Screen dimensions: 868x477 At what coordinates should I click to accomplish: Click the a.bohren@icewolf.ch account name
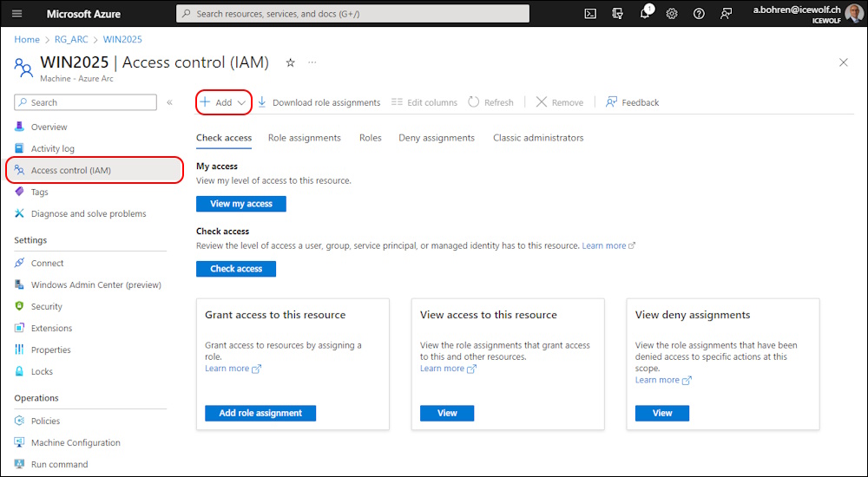click(x=797, y=10)
